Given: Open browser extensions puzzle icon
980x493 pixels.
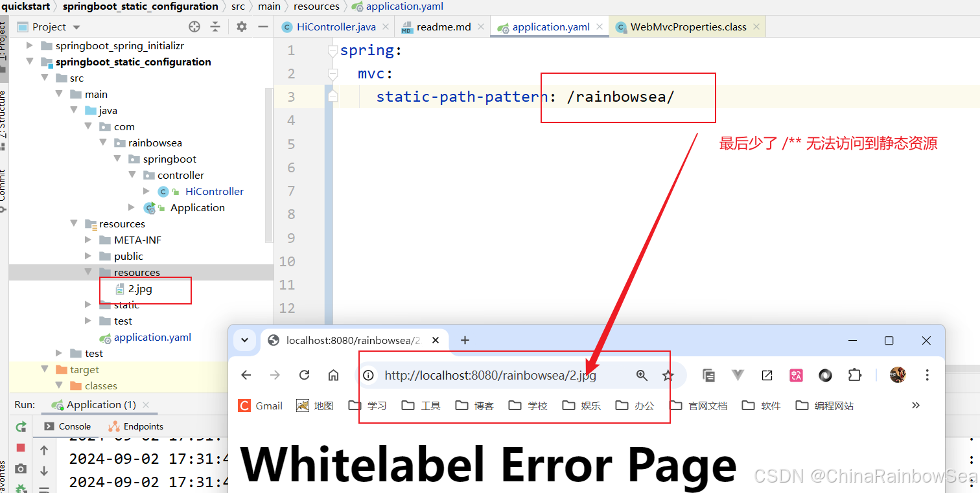Looking at the screenshot, I should click(x=854, y=375).
